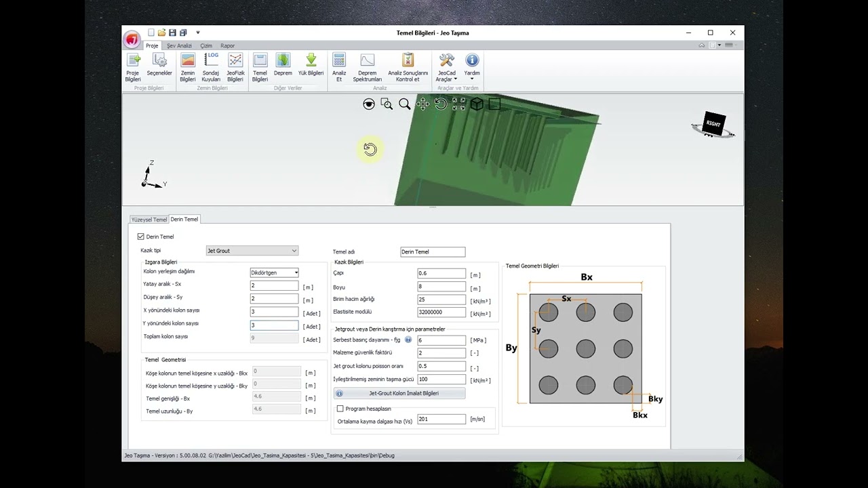Toggle the Derin Temel checkbox
Screen dimensions: 868x488
[x=141, y=237]
